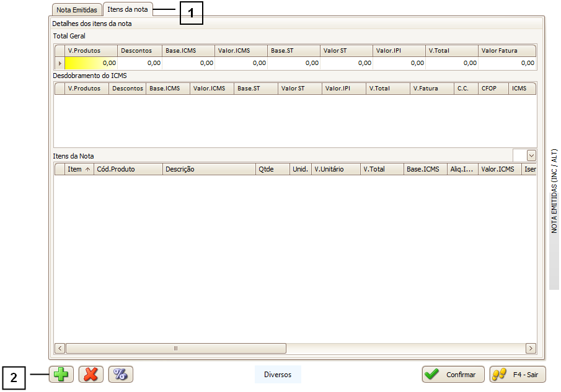Switch to the Nota Emitidas tab

[76, 10]
